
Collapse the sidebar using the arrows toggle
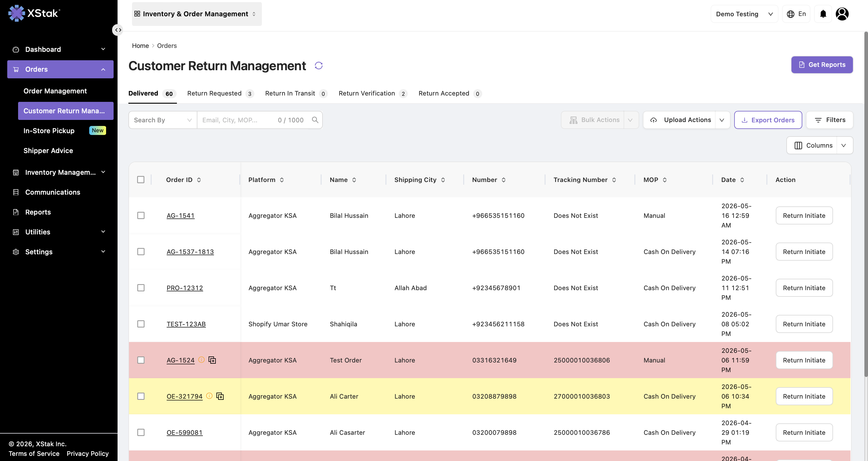click(118, 30)
